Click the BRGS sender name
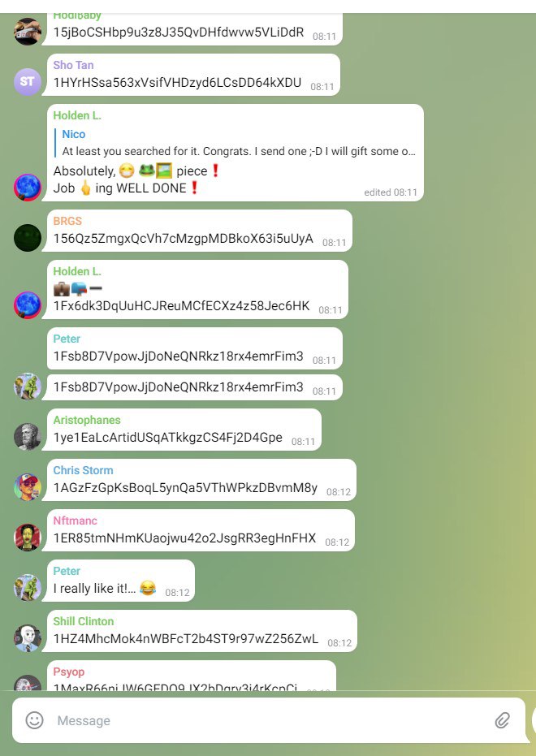The image size is (536, 756). (67, 221)
